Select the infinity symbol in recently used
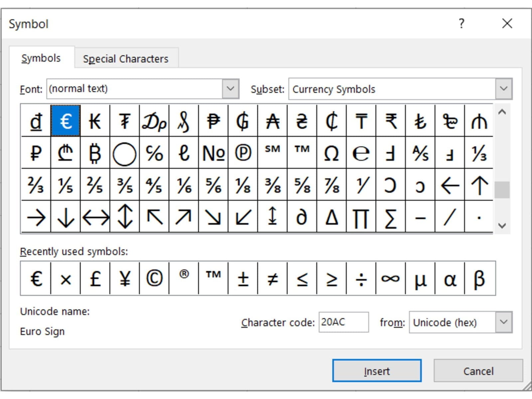Screen dimensions: 532x399 pos(391,278)
